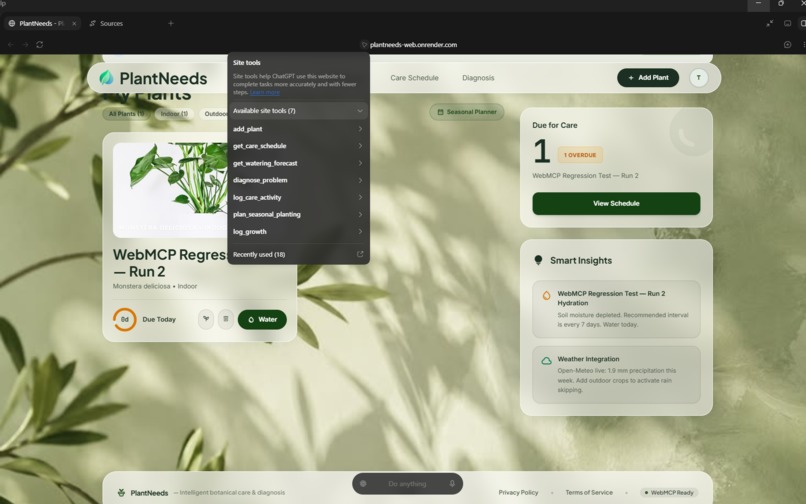Open the Monstera plant photo thumbnail
Screen dimensions: 806x504
170,190
